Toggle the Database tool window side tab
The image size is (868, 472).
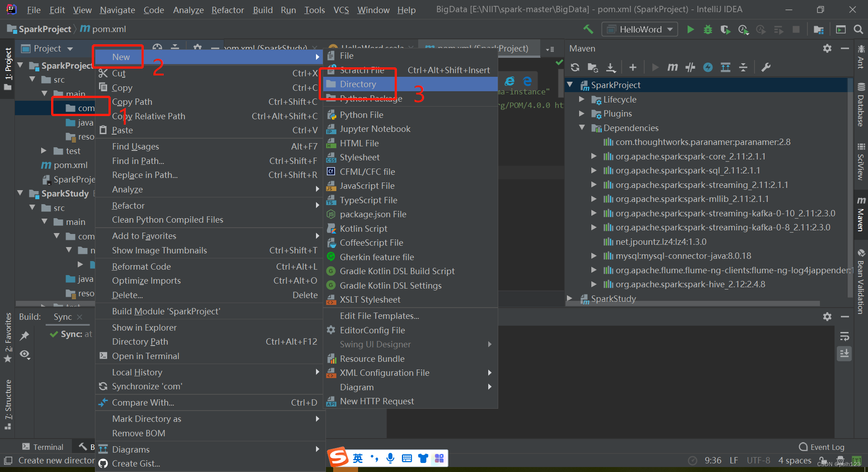pos(861,105)
